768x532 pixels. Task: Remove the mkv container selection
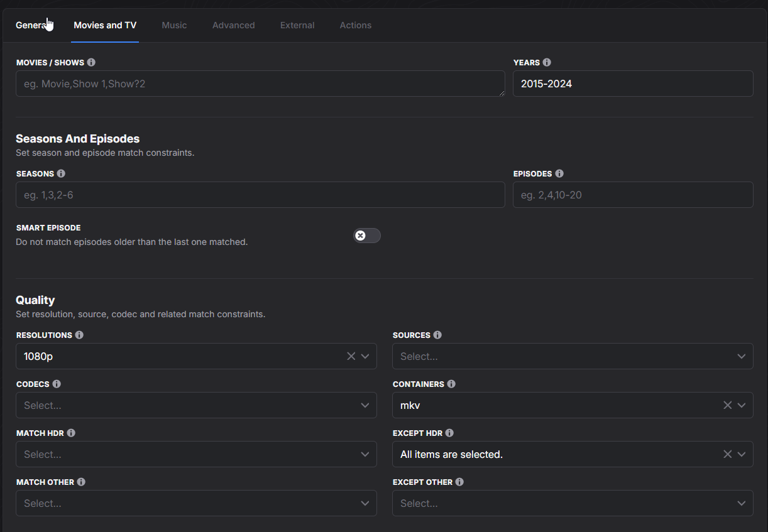[x=727, y=405]
